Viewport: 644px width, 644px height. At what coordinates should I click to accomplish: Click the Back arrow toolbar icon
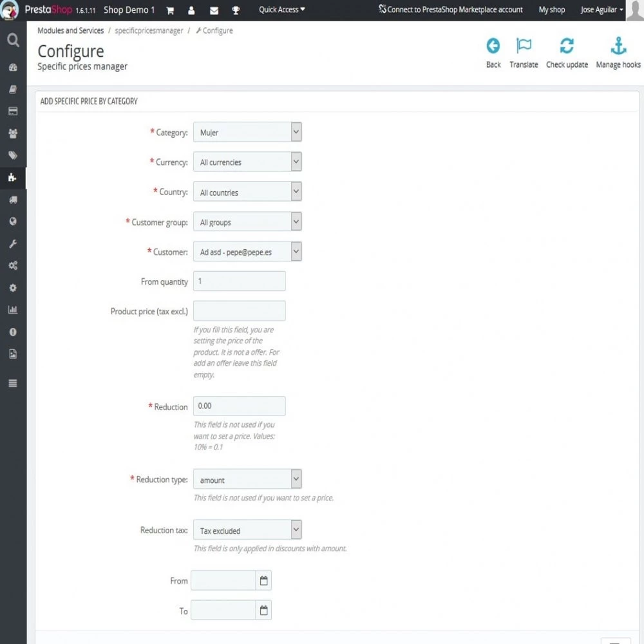tap(493, 46)
